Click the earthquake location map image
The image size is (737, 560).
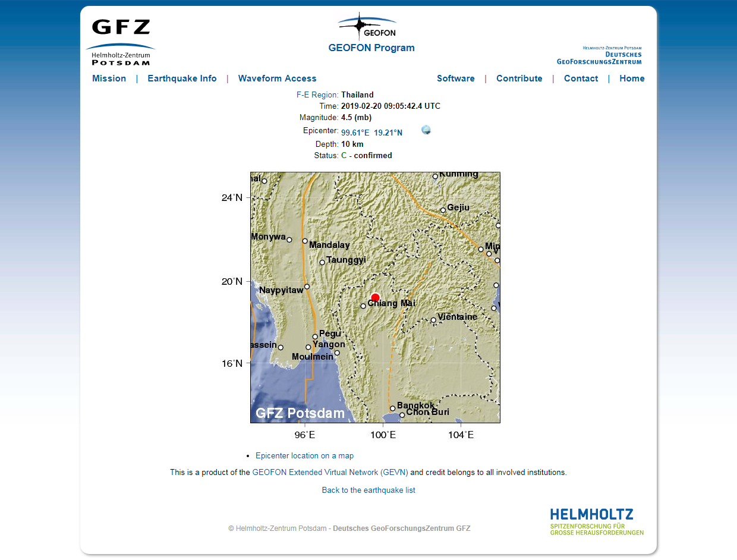(375, 297)
